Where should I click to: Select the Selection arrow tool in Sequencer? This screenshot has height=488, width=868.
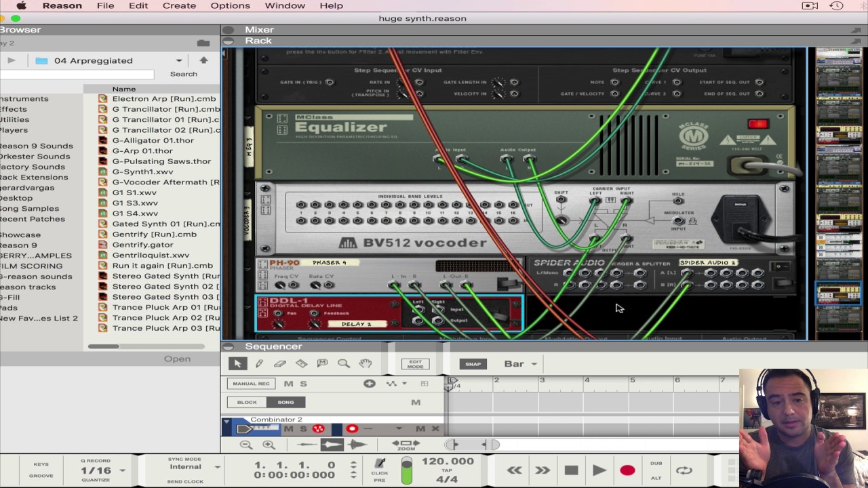pyautogui.click(x=237, y=364)
